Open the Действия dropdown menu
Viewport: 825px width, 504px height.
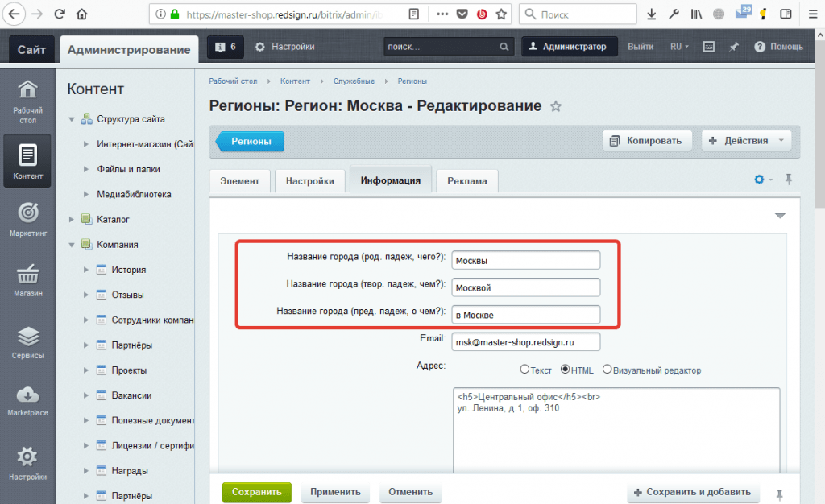[x=746, y=141]
